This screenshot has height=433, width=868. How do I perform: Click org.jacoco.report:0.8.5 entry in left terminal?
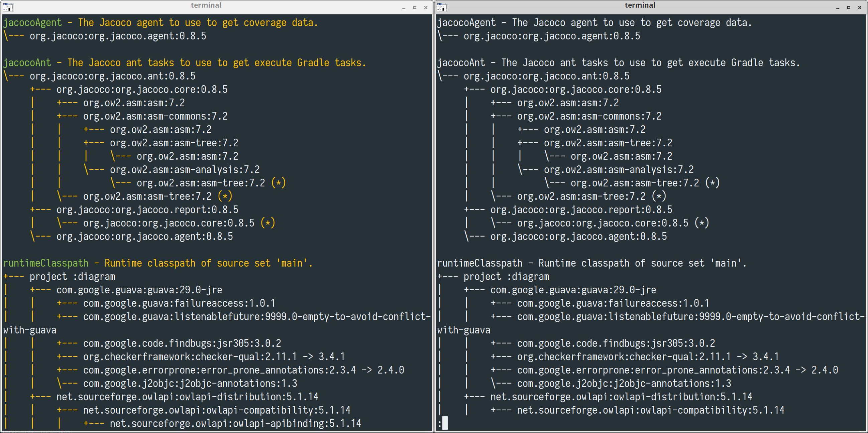[147, 210]
